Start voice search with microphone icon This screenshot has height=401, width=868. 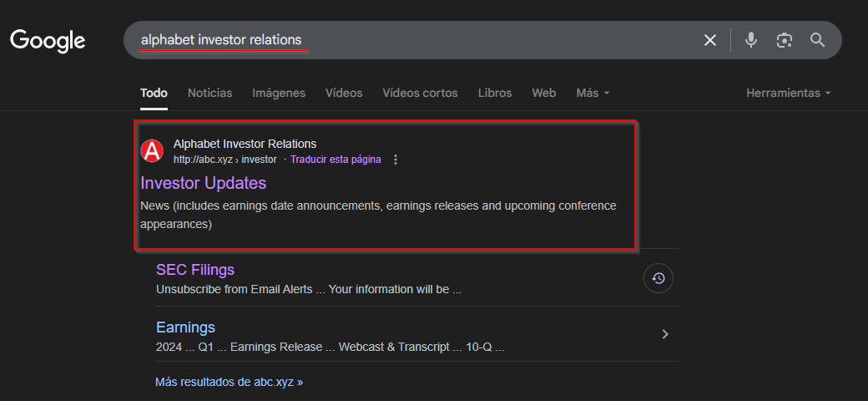[751, 40]
